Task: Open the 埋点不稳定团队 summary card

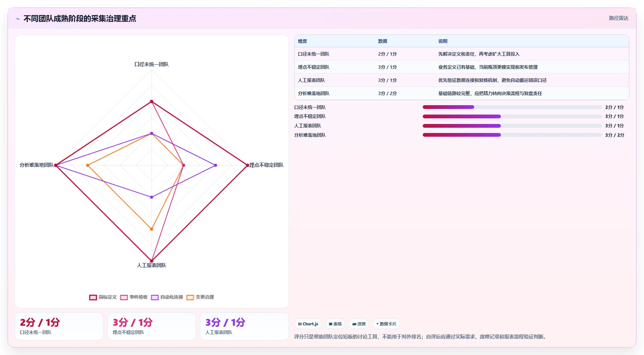Action: point(152,326)
